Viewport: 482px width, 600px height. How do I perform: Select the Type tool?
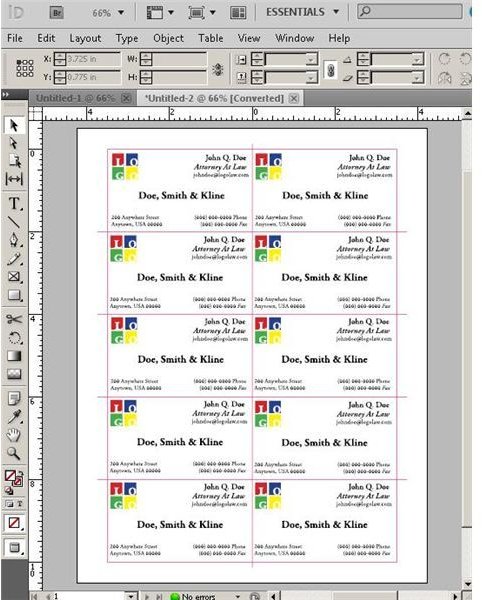[14, 204]
